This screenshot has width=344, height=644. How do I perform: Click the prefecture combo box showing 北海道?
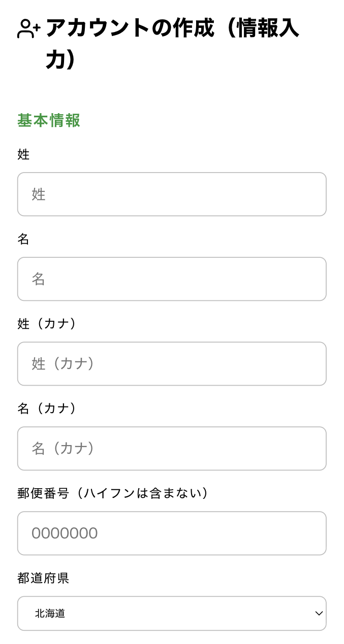click(x=172, y=613)
